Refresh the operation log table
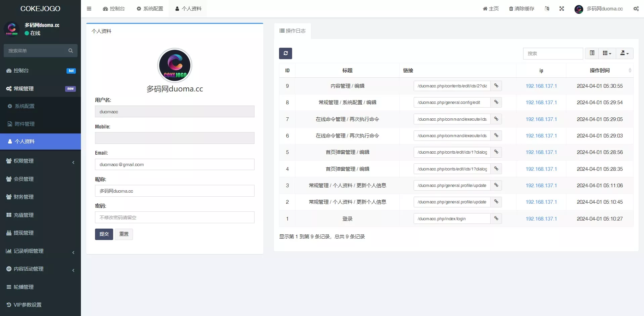The image size is (644, 316). [285, 53]
